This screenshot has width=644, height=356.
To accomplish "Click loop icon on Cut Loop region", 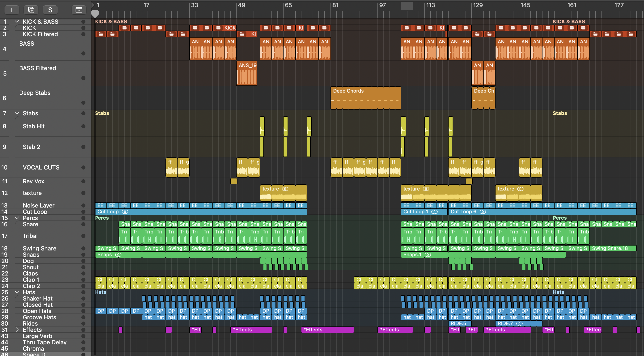I will pos(125,212).
